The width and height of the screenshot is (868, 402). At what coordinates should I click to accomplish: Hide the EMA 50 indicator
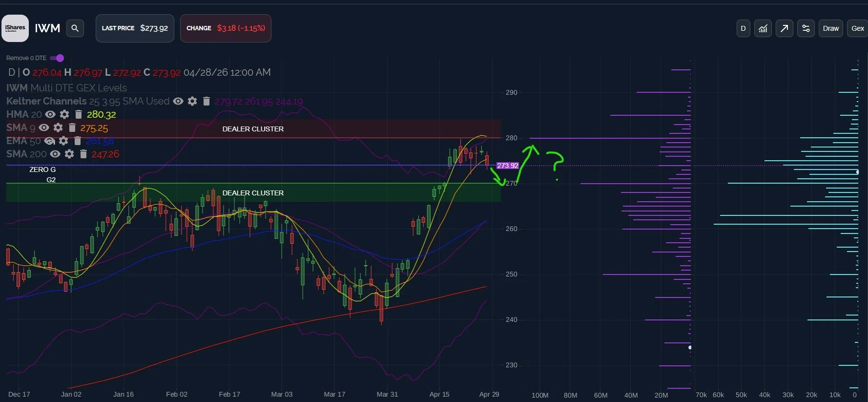pyautogui.click(x=49, y=141)
